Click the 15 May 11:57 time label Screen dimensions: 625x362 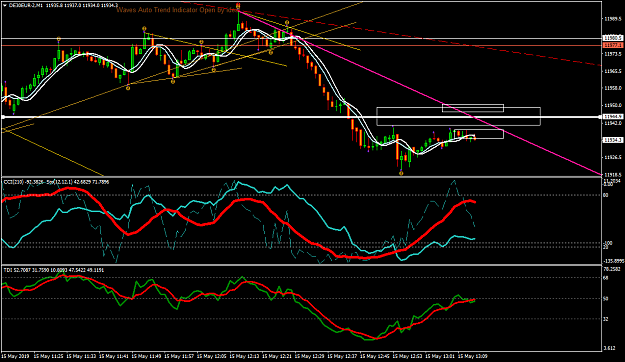coord(179,356)
